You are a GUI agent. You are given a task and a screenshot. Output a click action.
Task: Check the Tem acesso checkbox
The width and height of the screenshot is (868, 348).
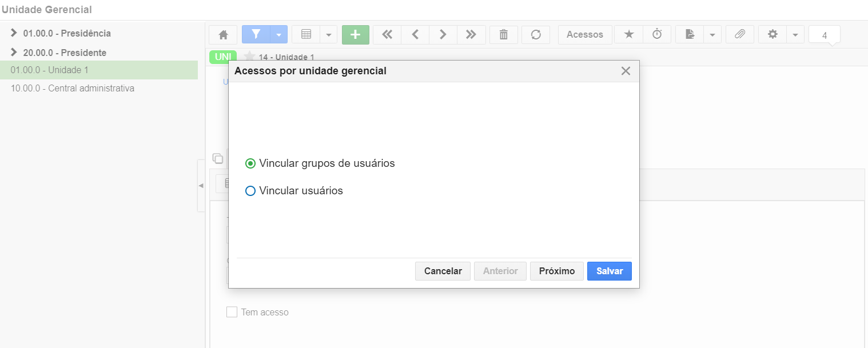click(232, 312)
